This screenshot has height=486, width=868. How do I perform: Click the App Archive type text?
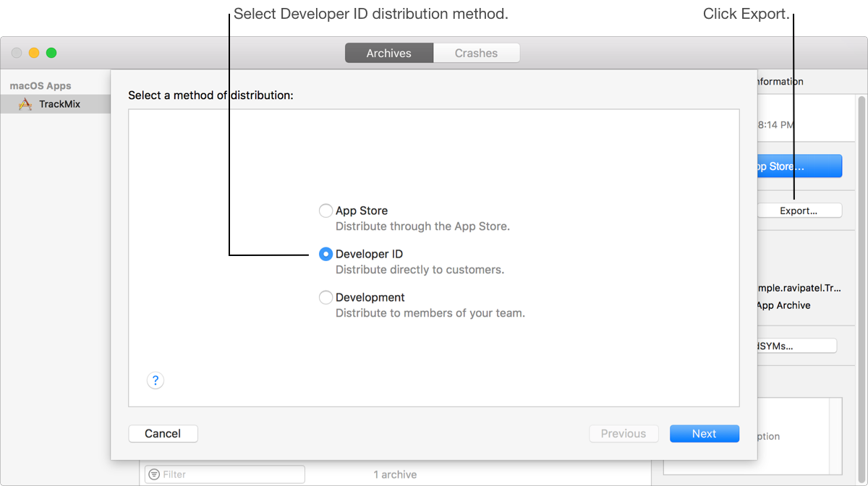coord(783,305)
